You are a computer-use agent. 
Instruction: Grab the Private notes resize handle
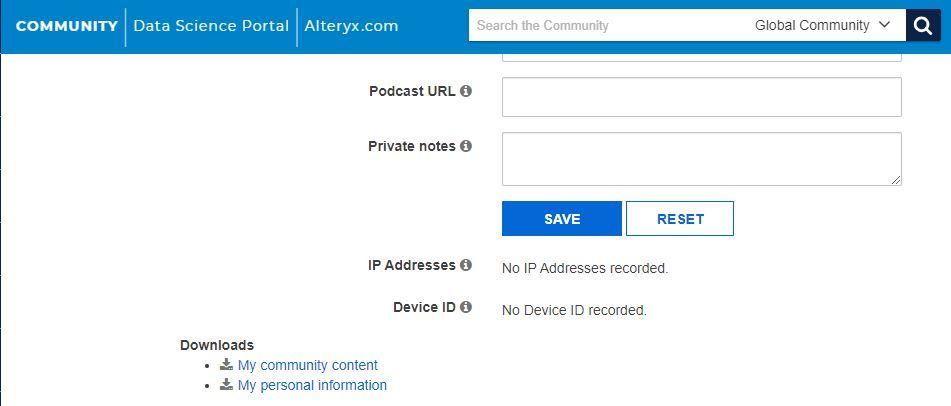(x=896, y=180)
